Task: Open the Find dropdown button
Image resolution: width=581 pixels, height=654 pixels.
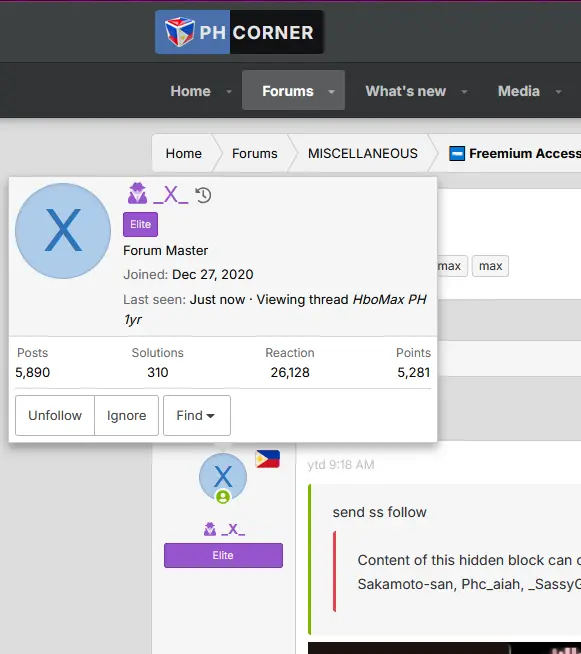Action: [x=197, y=415]
